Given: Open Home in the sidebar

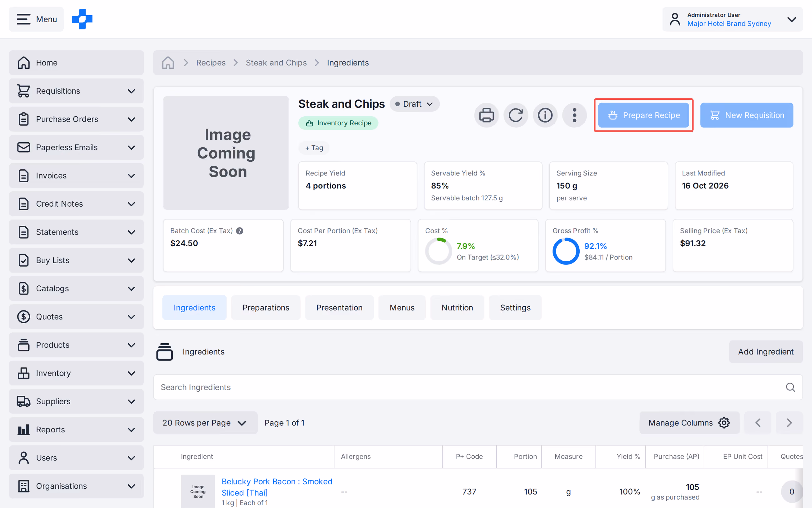Looking at the screenshot, I should coord(76,63).
